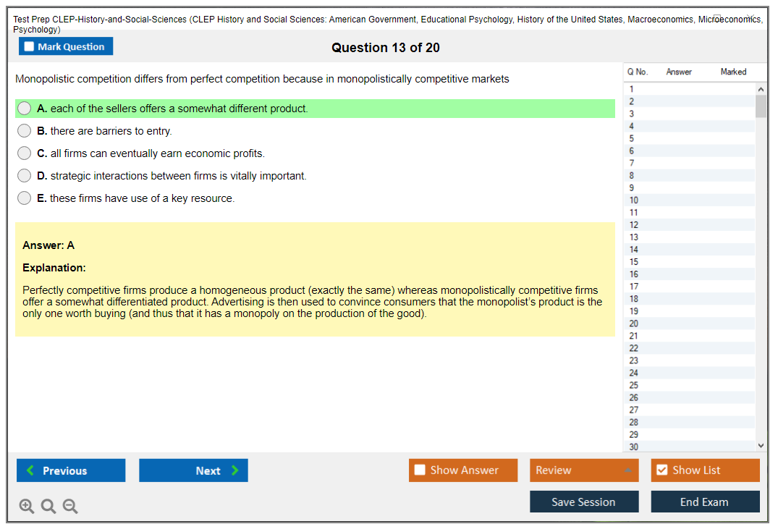This screenshot has width=778, height=532.
Task: Pick option D strategic interactions
Action: (25, 176)
